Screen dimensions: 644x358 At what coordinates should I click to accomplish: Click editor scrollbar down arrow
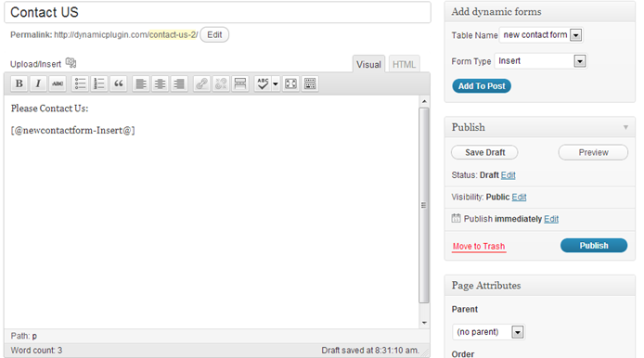(x=424, y=323)
